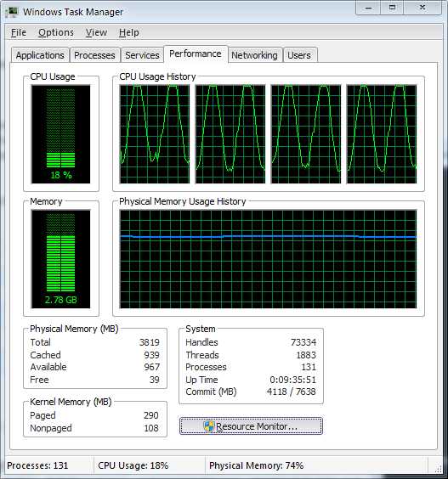Click the fourth CPU usage history graph
Viewport: 448px width, 479px height.
click(382, 134)
